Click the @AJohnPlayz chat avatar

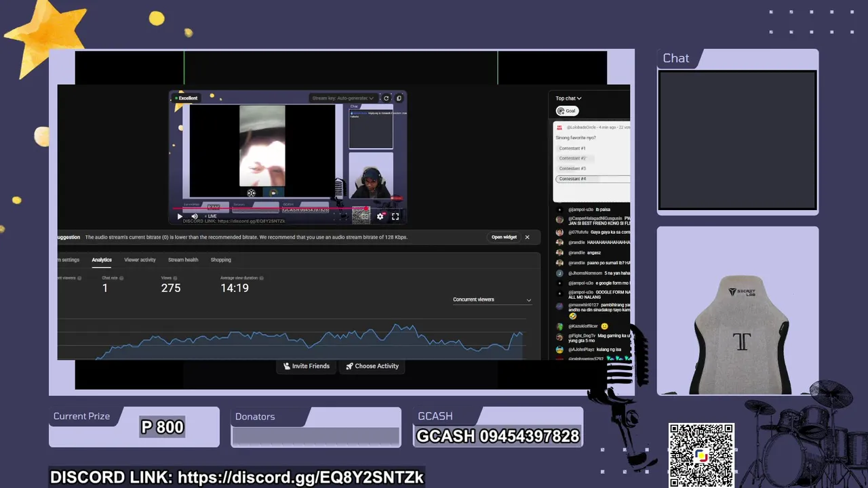pos(559,350)
